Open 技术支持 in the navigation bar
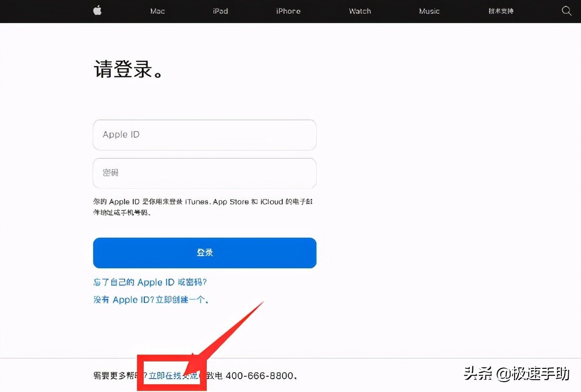This screenshot has width=581, height=392. pos(501,11)
